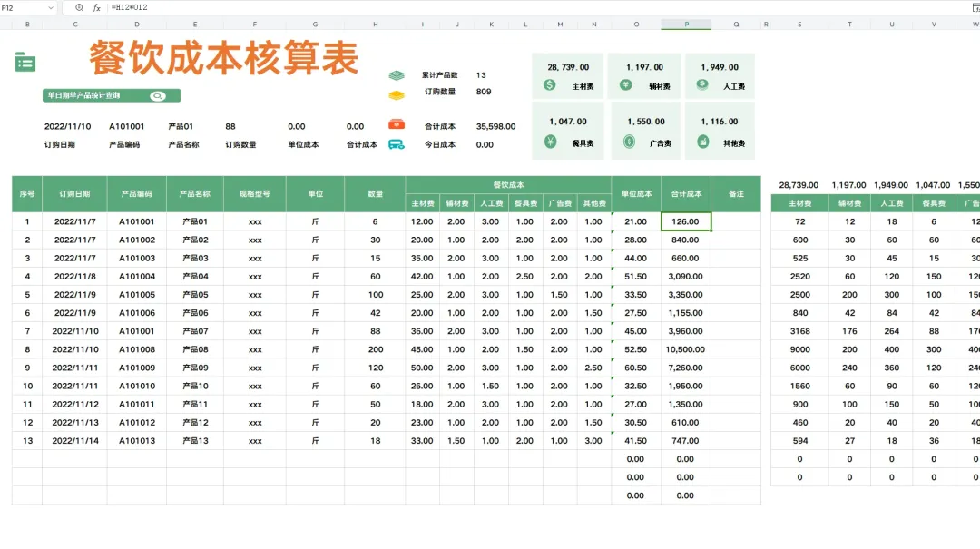Click query product code A101001 above 产品编码
Image resolution: width=980 pixels, height=549 pixels.
[127, 126]
